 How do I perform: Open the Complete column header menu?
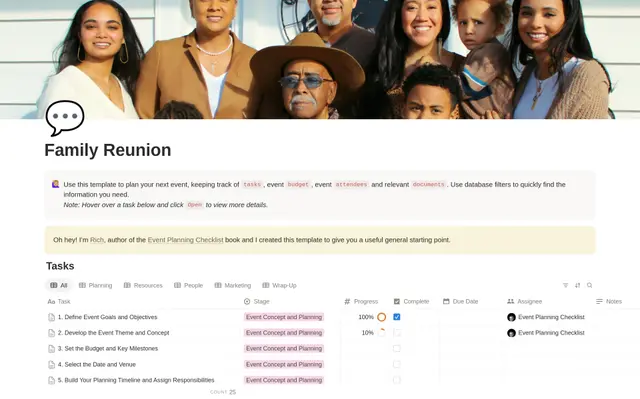[x=411, y=301]
